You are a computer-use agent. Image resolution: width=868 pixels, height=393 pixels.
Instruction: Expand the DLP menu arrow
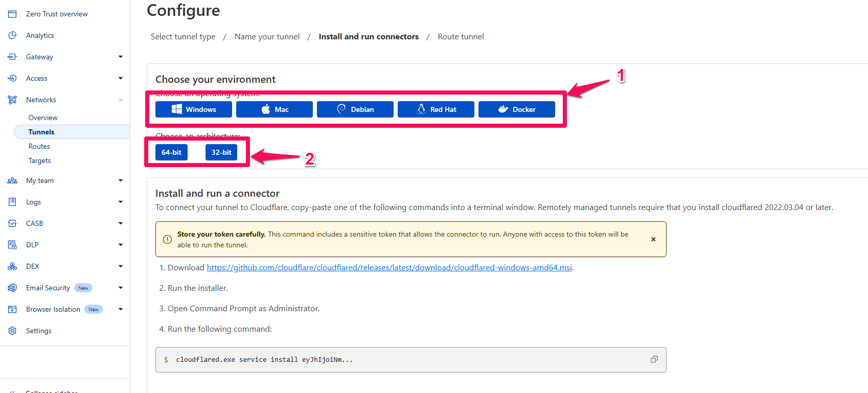click(121, 245)
